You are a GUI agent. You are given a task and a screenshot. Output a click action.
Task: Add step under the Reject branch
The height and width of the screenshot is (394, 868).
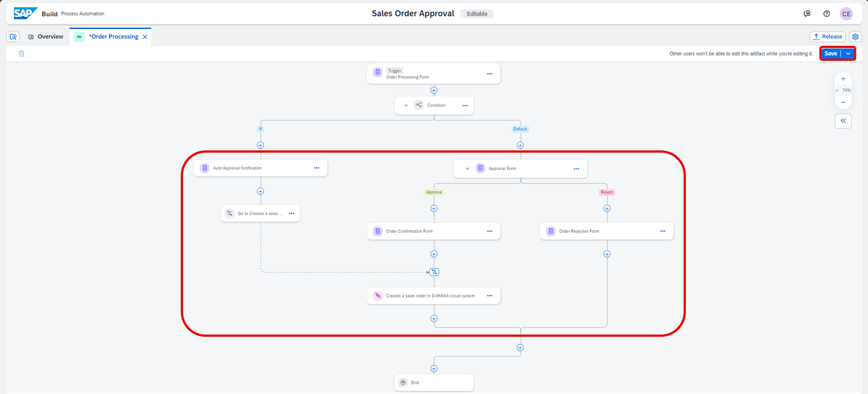tap(607, 209)
